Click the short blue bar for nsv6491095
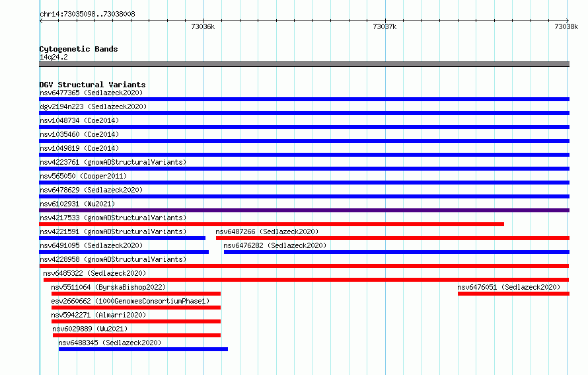588x375 pixels. point(124,252)
